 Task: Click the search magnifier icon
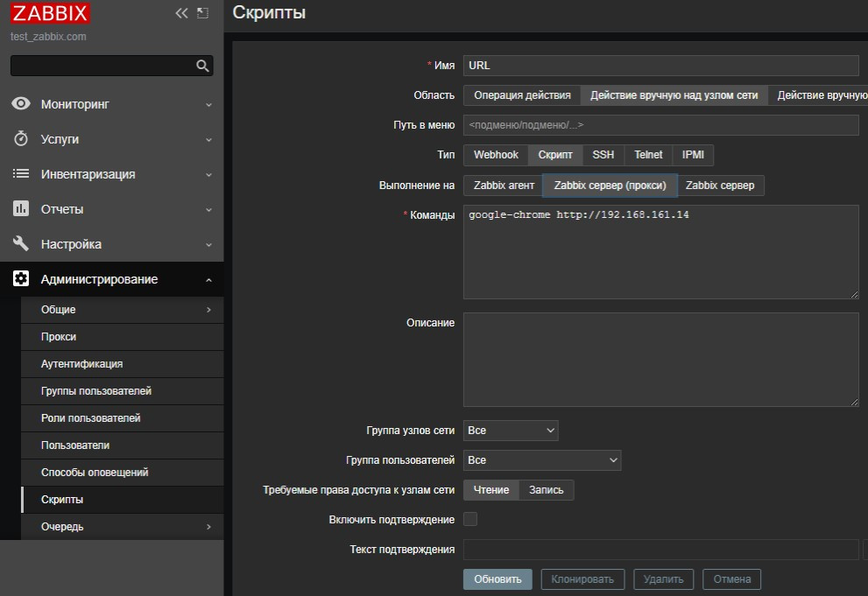(202, 66)
